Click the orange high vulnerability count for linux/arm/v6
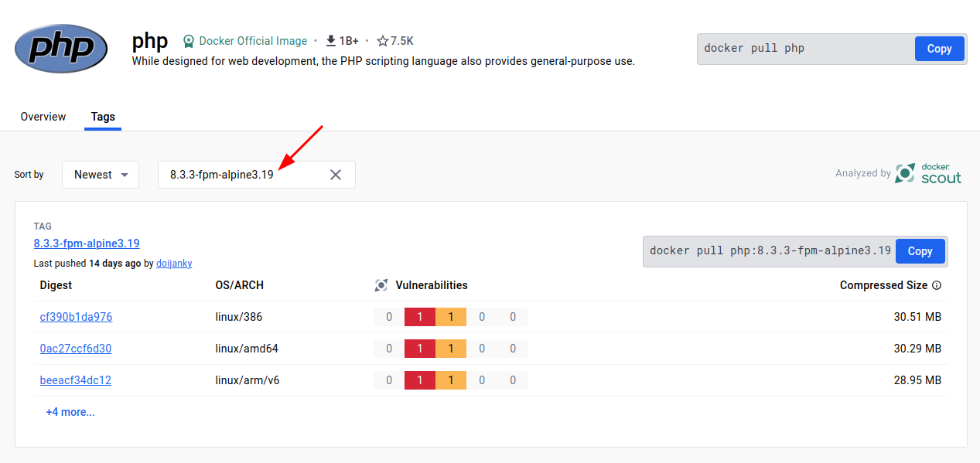 (451, 380)
